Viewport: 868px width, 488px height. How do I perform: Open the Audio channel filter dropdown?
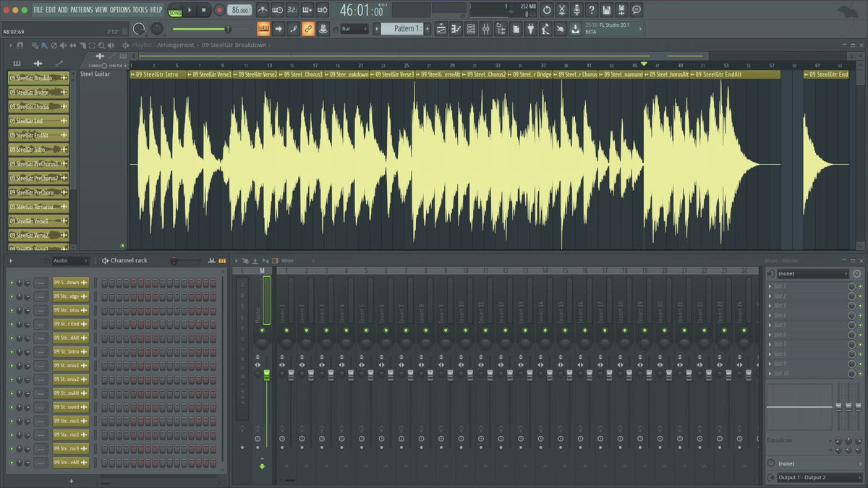coord(69,260)
